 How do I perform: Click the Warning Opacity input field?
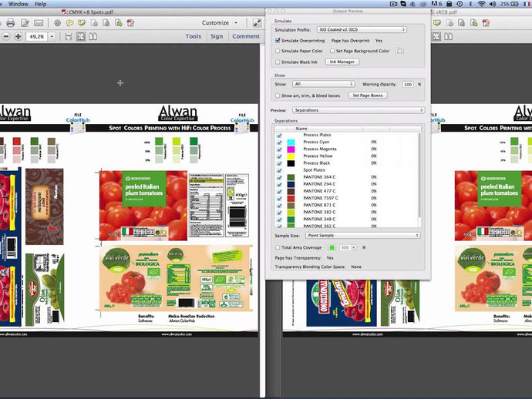pyautogui.click(x=408, y=84)
